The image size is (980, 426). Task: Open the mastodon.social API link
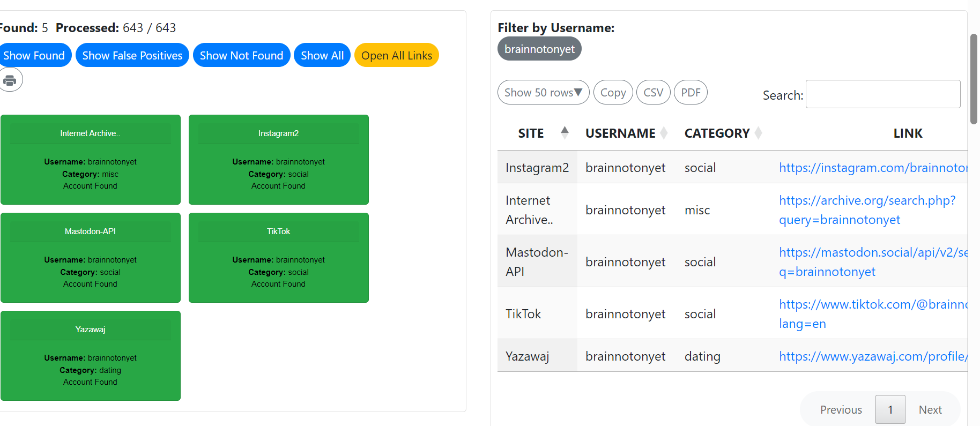pos(873,262)
